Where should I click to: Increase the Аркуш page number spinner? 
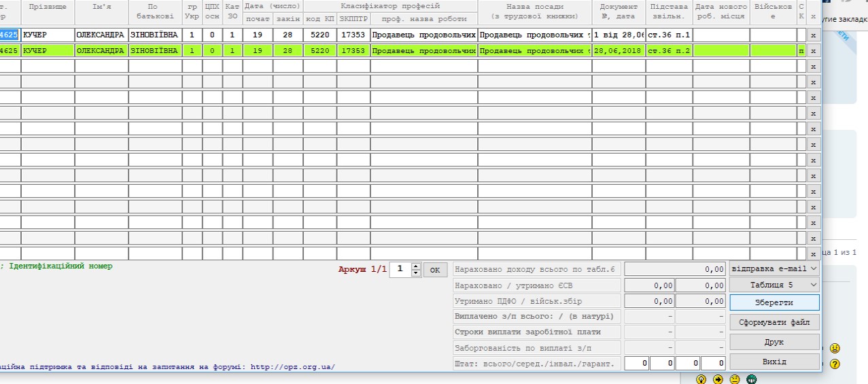point(417,266)
